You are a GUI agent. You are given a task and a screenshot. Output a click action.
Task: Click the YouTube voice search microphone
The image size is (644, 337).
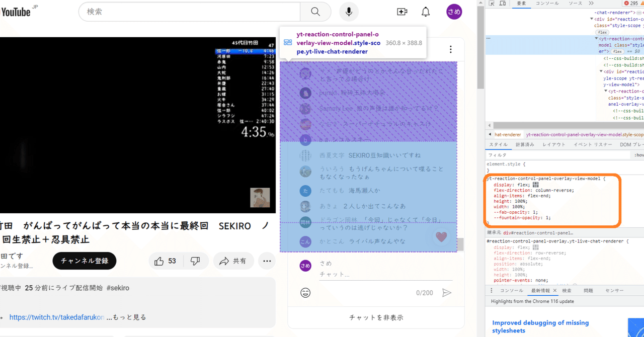(349, 12)
